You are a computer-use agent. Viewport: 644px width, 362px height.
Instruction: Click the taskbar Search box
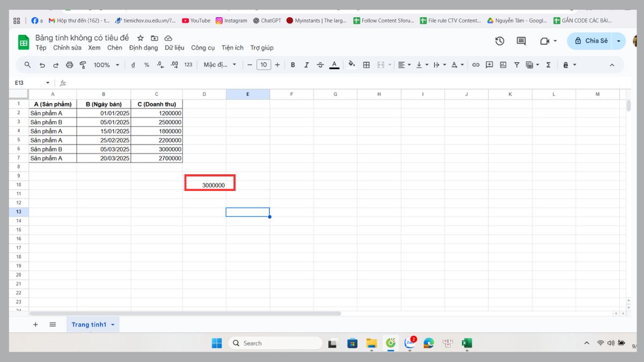tap(275, 343)
